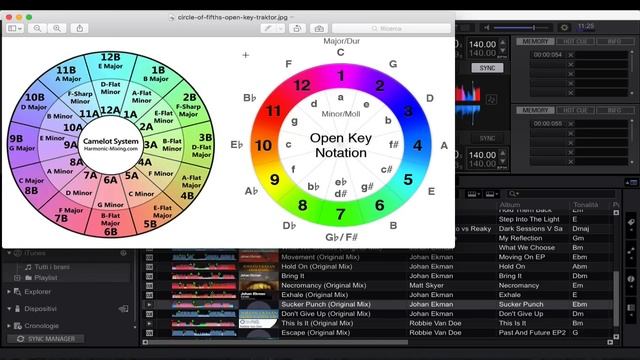Toggle the browser panel layout button above the track list

coord(631,182)
